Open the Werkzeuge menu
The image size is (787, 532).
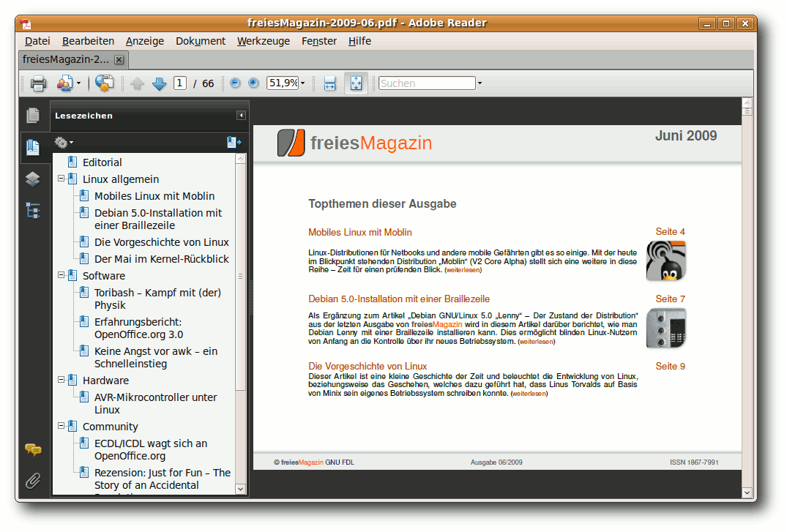tap(264, 41)
